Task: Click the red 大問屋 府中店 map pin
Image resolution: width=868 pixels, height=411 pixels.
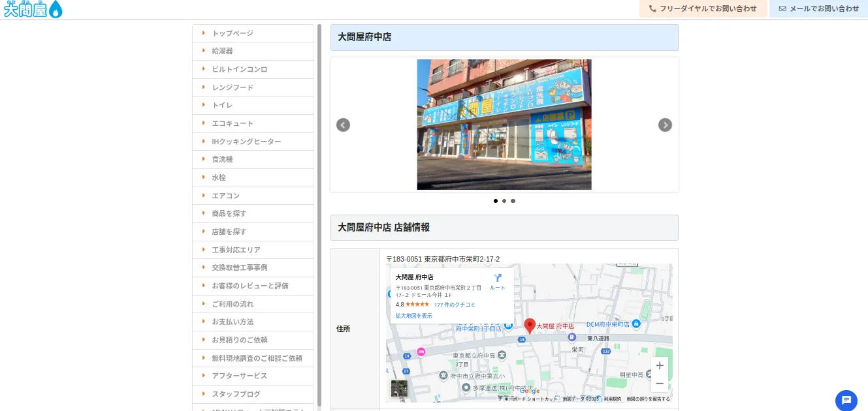Action: coord(530,326)
